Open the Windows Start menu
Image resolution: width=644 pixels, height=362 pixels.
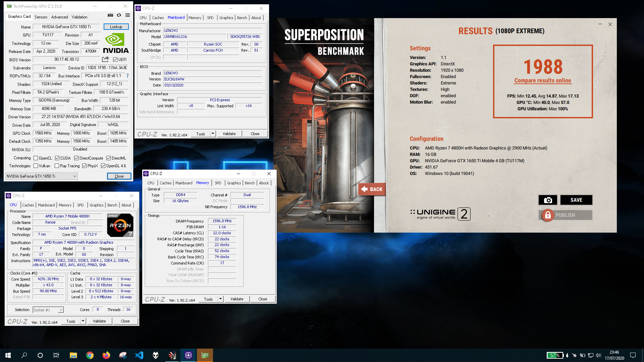pos(8,355)
